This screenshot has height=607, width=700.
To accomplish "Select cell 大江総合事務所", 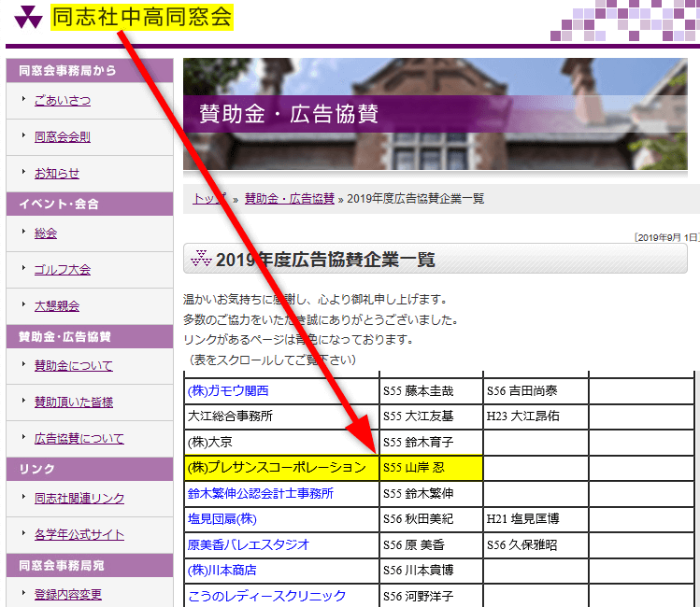I will click(281, 416).
